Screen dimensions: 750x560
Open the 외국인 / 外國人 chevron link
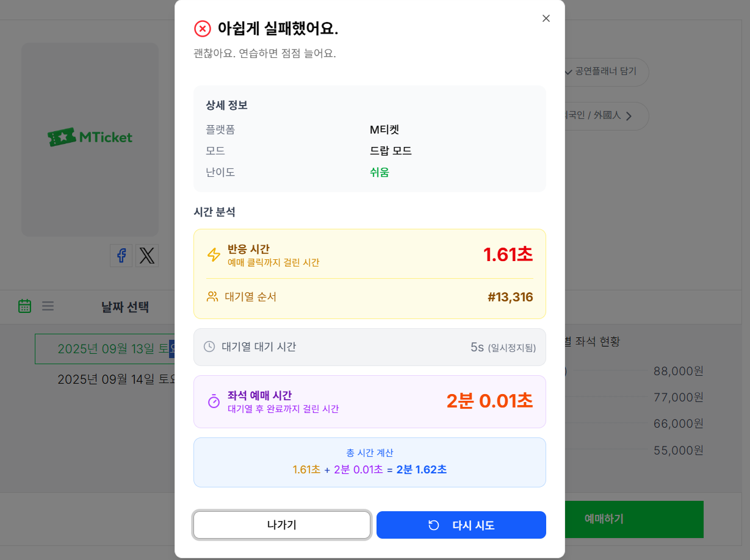point(628,116)
